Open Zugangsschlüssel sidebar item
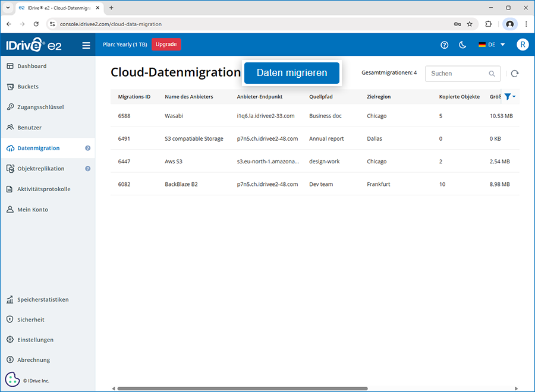 (x=40, y=107)
